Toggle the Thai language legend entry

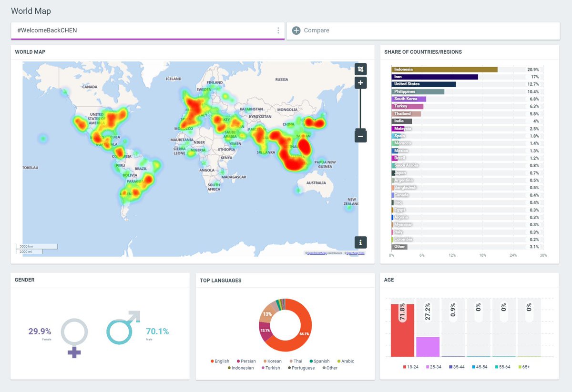[x=296, y=361]
